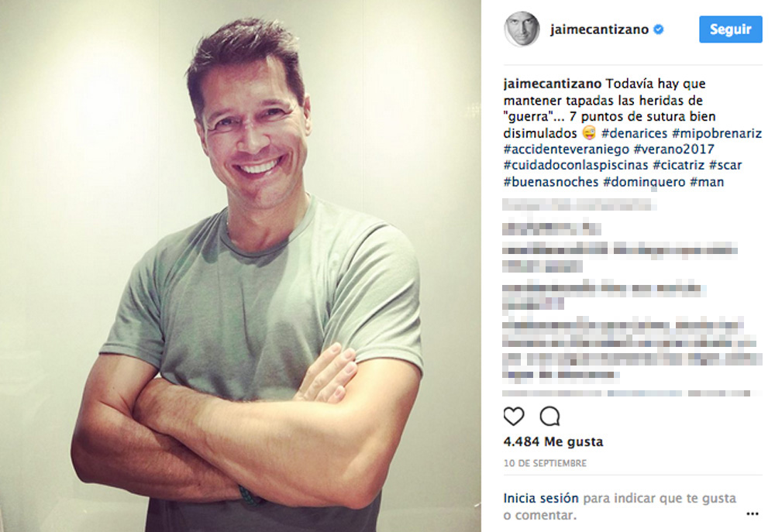775x532 pixels.
Task: Click the 4.484 Me gusta count
Action: (x=553, y=441)
